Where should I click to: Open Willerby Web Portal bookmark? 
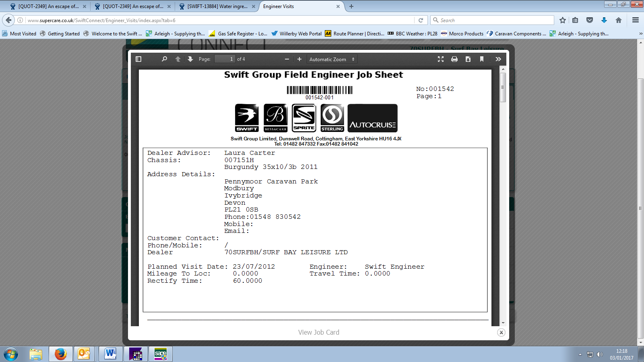coord(297,34)
